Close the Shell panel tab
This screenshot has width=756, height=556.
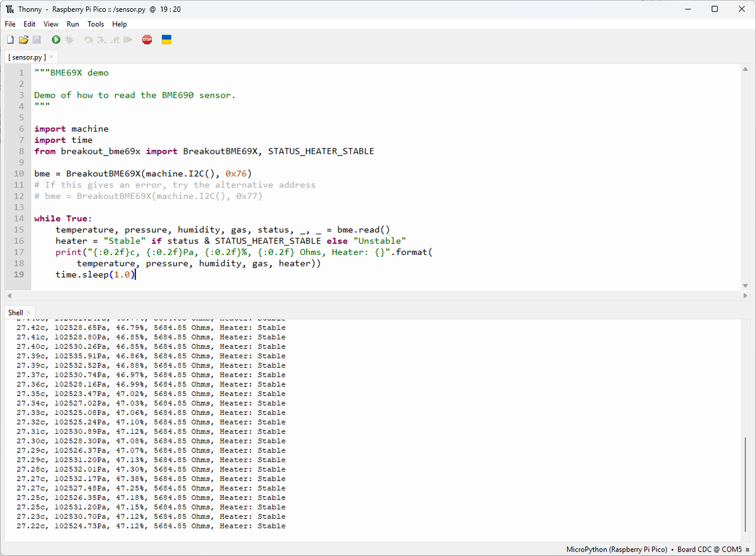click(x=28, y=312)
